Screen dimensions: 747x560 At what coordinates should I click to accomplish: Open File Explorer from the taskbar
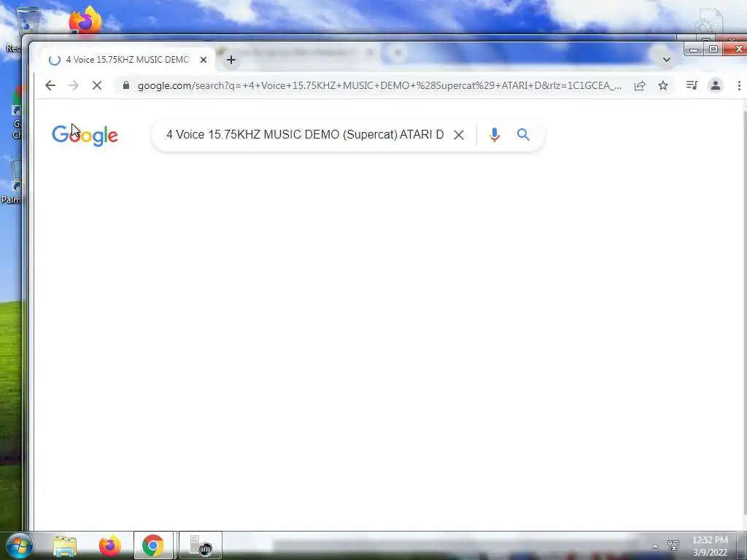point(65,545)
